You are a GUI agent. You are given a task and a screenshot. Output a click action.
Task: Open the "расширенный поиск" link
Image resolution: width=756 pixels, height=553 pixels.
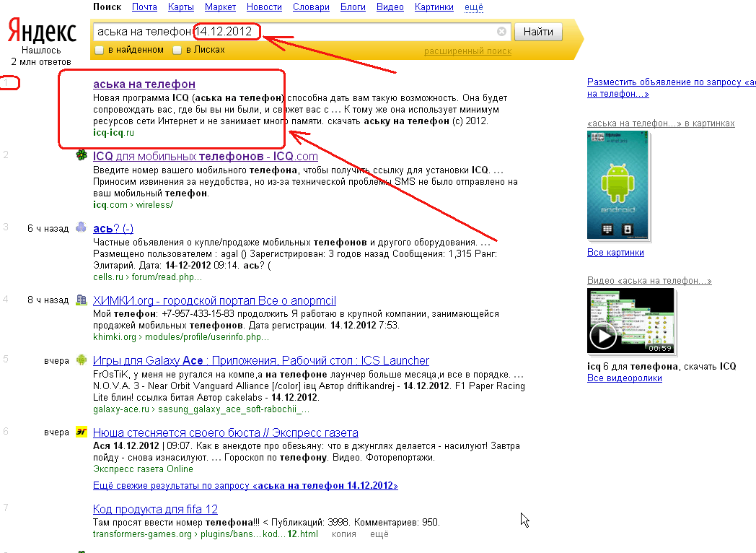click(x=467, y=51)
